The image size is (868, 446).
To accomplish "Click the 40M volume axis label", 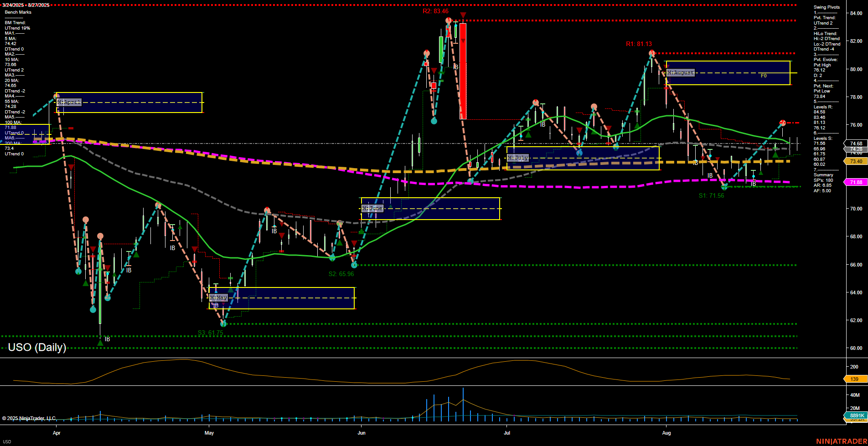I will click(855, 395).
